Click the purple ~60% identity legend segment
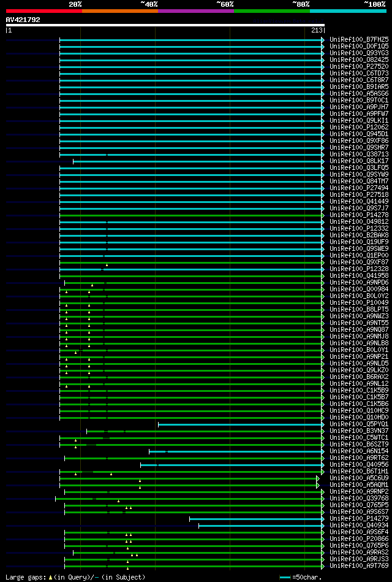Screen dimensions: 392x582 tap(196, 11)
